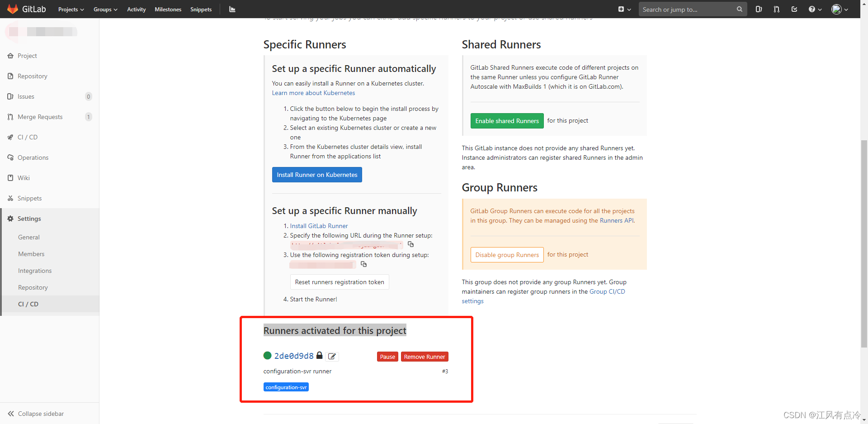Click Reset runners registration token

point(340,282)
